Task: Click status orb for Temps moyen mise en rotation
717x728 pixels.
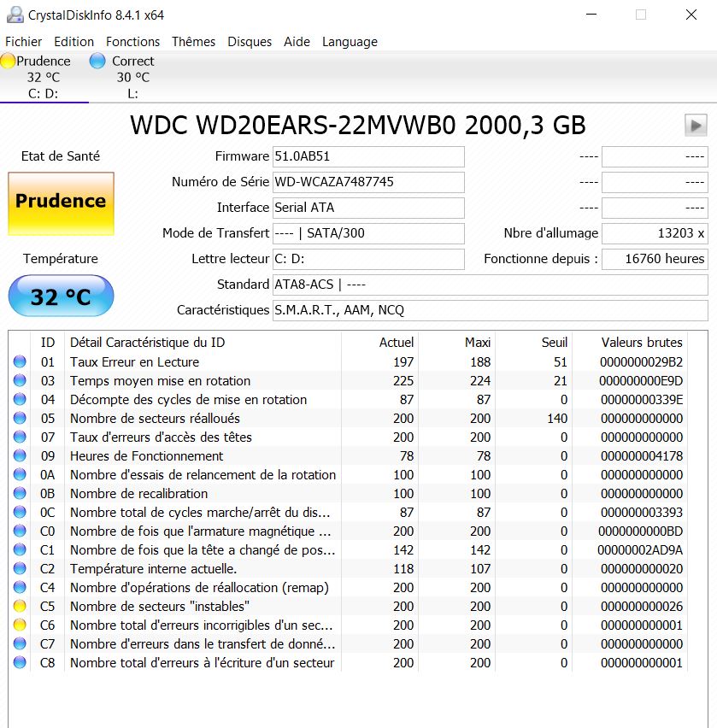Action: (20, 381)
